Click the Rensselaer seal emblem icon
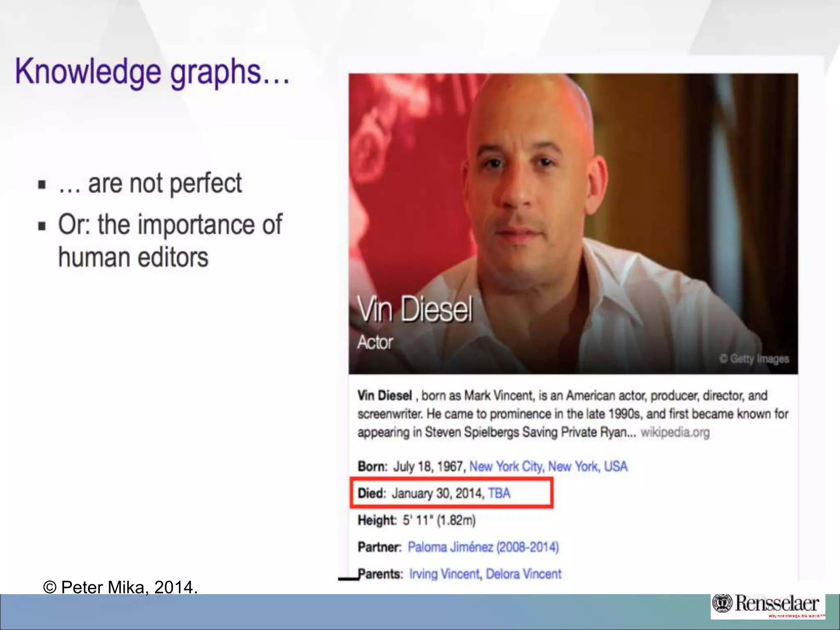840x630 pixels. pos(722,603)
